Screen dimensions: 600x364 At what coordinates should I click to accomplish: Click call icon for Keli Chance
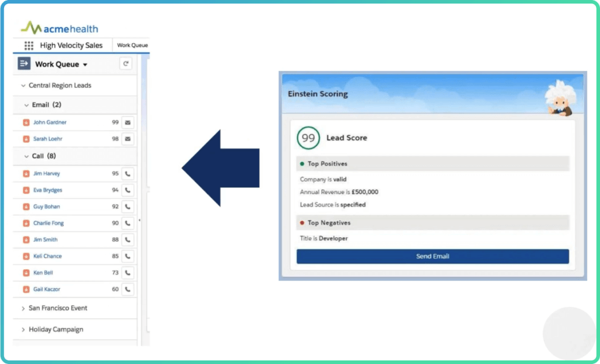pyautogui.click(x=128, y=256)
